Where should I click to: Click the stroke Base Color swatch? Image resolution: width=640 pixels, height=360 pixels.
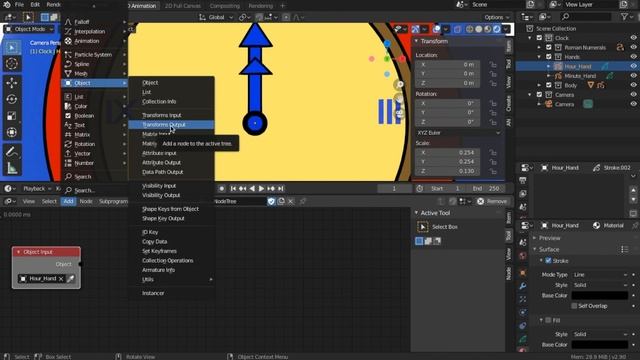tap(600, 295)
